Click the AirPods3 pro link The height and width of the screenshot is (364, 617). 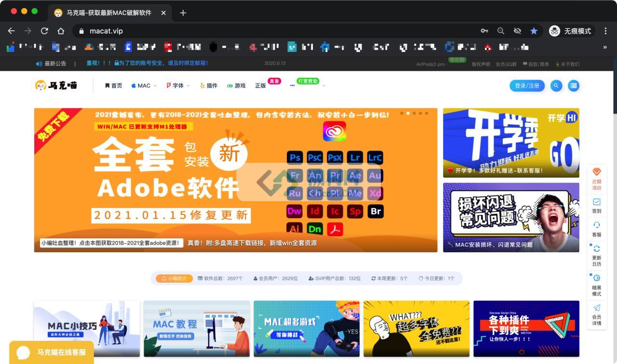tap(430, 64)
